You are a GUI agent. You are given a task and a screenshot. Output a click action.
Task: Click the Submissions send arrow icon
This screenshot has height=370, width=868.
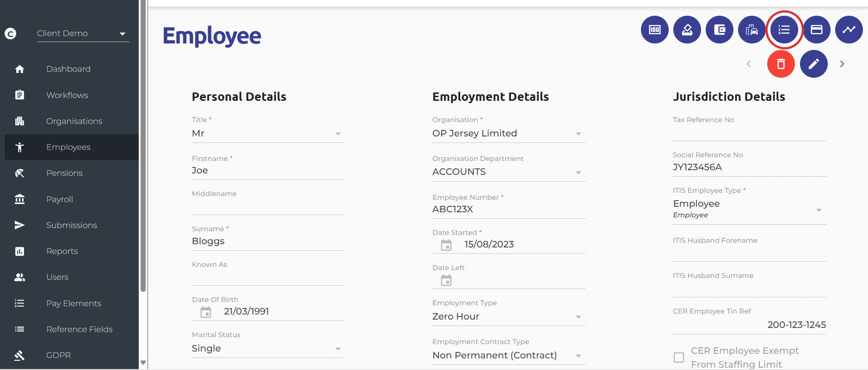[19, 225]
